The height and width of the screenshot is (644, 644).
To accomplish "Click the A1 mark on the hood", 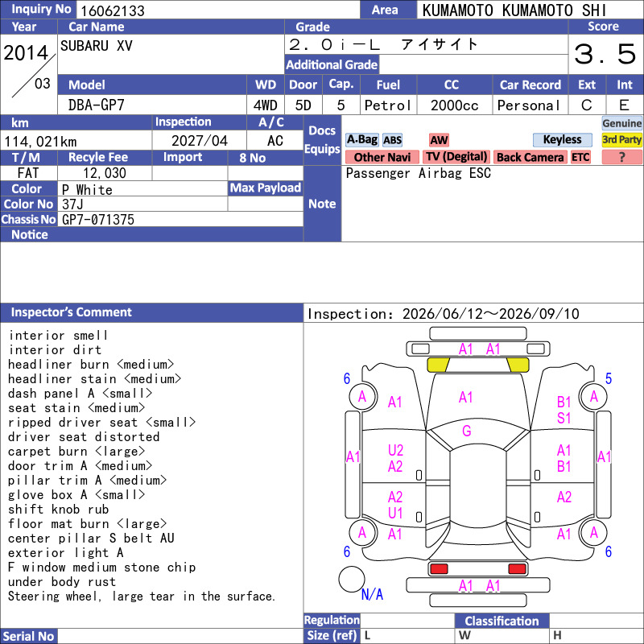I will coord(466,397).
